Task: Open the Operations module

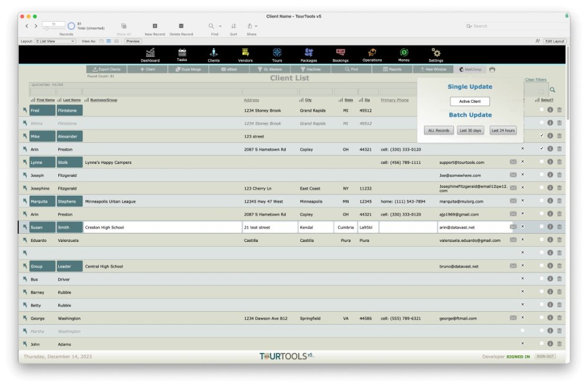Action: coord(372,55)
